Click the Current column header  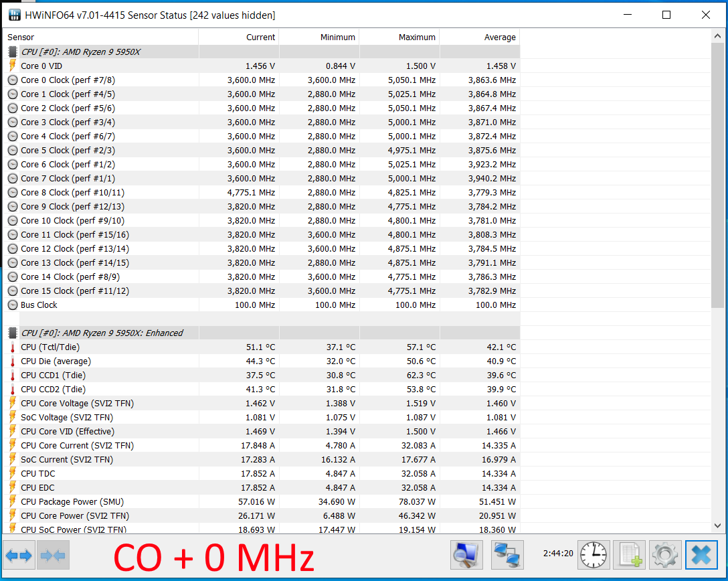239,37
